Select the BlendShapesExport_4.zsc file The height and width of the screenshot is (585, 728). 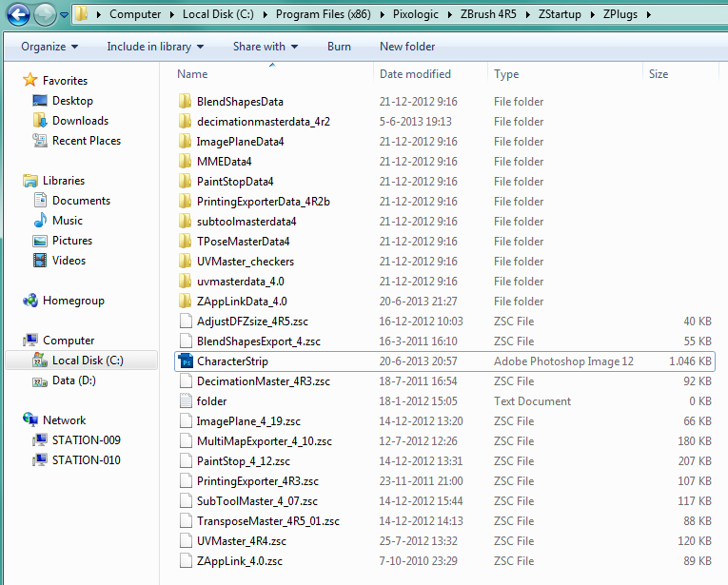pos(258,341)
